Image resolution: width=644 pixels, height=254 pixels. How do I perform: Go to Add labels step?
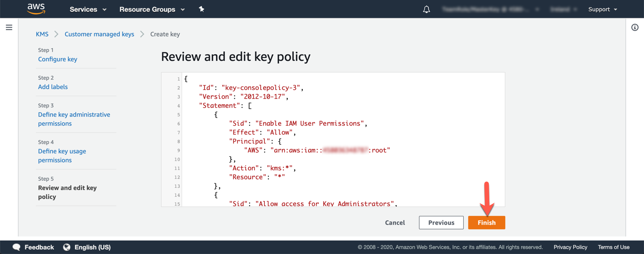(x=53, y=87)
